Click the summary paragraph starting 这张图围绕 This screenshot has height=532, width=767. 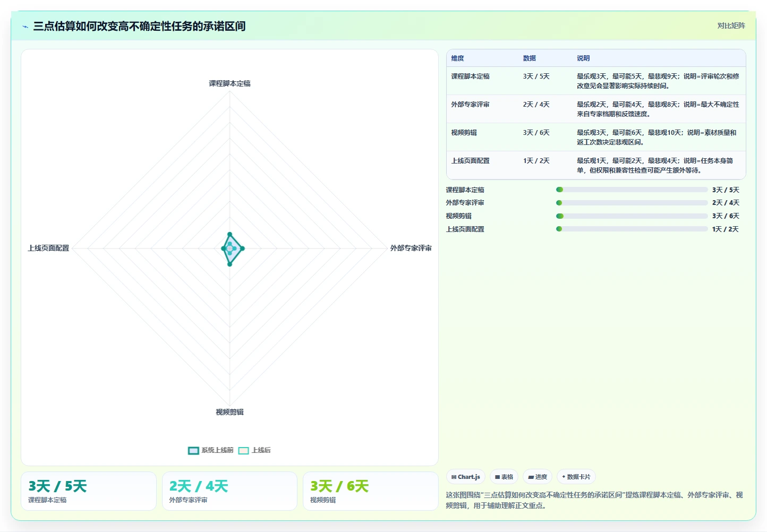(594, 500)
